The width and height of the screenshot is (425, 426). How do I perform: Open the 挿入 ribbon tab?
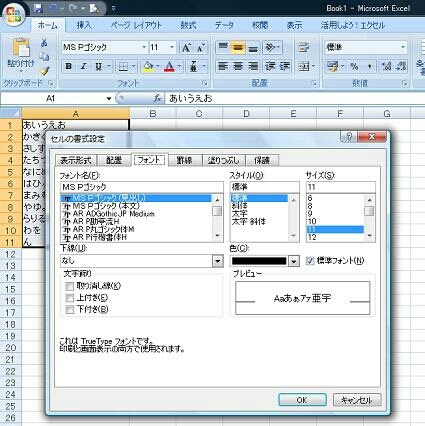(x=84, y=25)
